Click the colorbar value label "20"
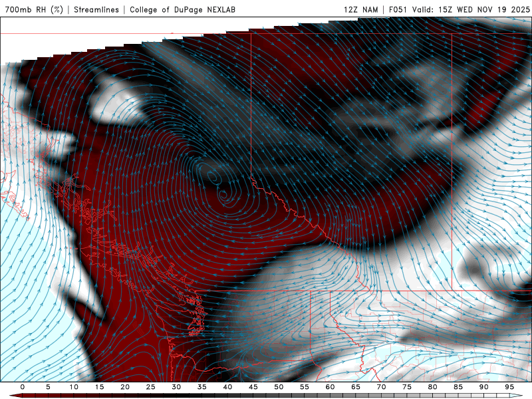 pyautogui.click(x=125, y=387)
